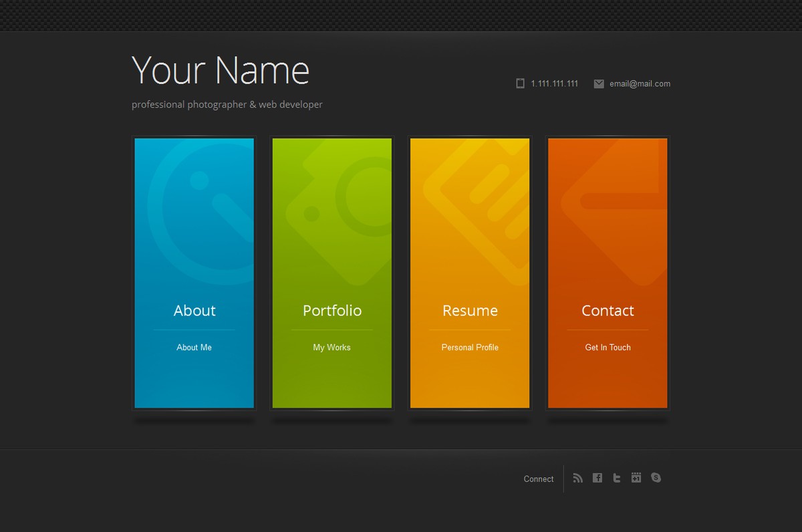
Task: Click the phone number 1.111.111.111
Action: coord(555,84)
